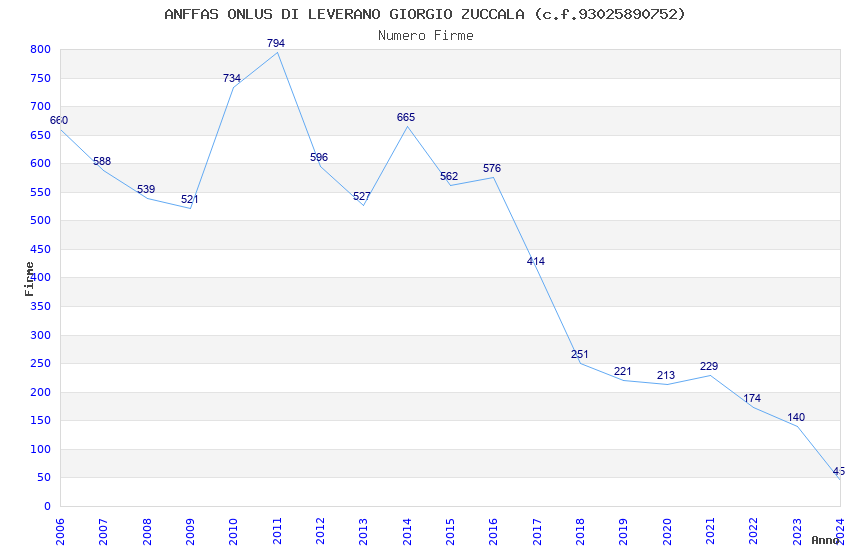Click the x-axis year 2006
850x550 pixels.
pyautogui.click(x=60, y=531)
